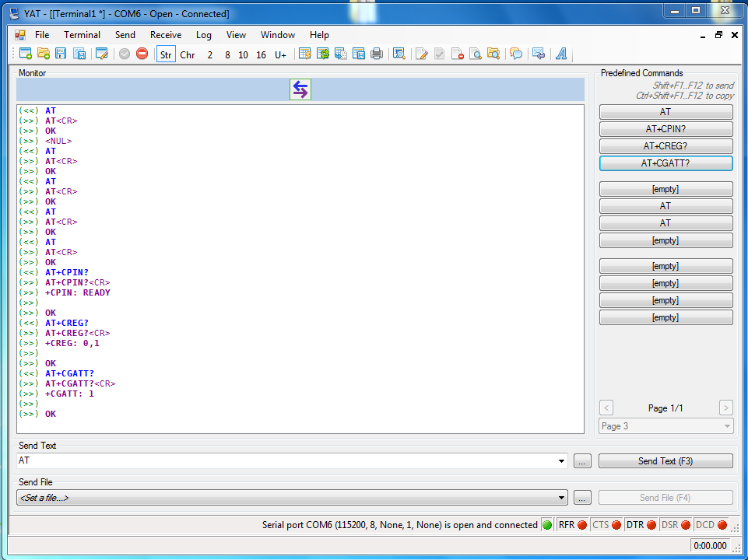This screenshot has width=748, height=560.
Task: Click the Save Terminal floppy disk icon
Action: (61, 54)
